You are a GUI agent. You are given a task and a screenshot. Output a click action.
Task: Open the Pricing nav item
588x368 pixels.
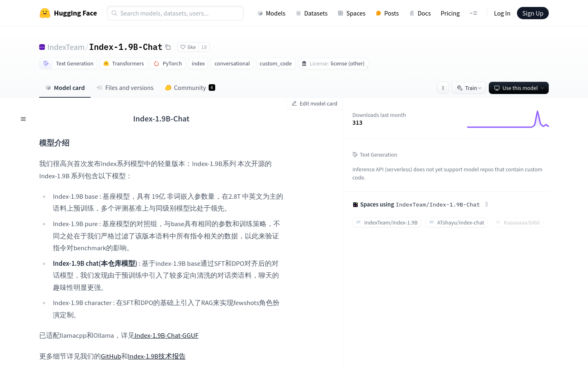(450, 13)
